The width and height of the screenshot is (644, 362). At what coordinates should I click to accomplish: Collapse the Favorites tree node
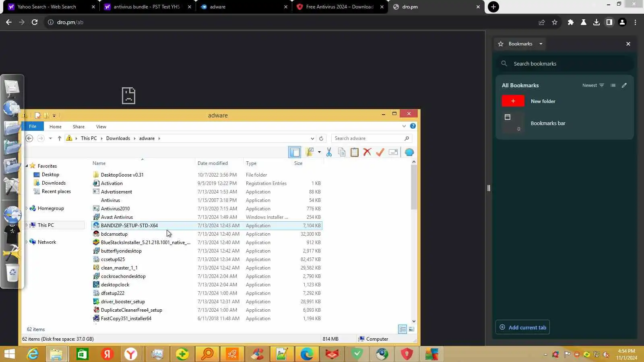pyautogui.click(x=27, y=166)
